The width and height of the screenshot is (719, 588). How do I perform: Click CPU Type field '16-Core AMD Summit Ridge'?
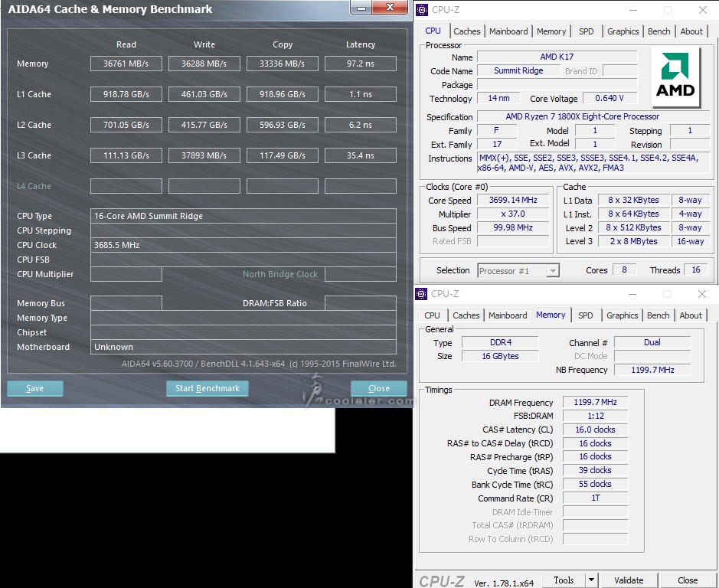[243, 216]
